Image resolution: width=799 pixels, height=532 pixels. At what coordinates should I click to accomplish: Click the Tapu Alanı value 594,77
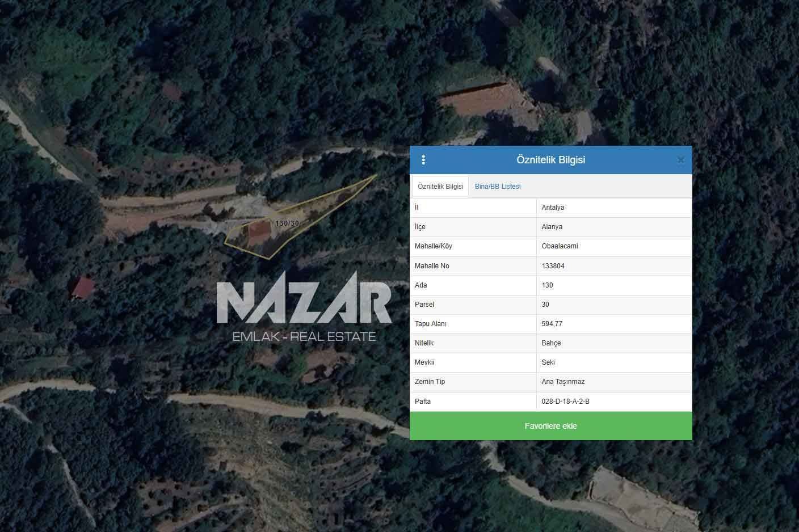[552, 324]
